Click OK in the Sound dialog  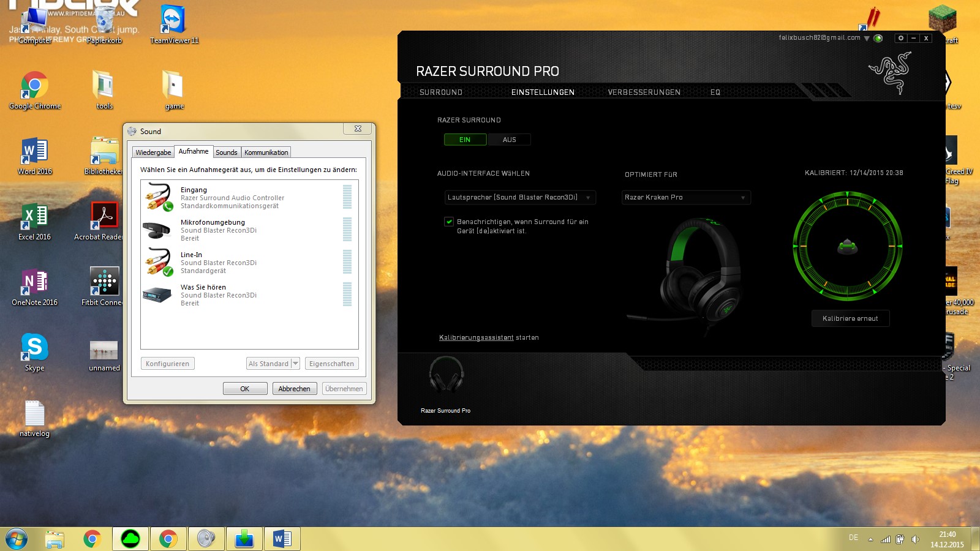point(245,389)
